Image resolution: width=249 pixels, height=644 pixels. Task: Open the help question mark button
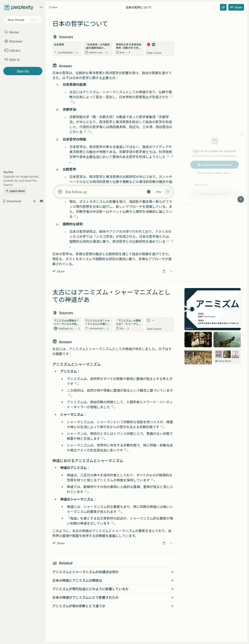click(x=240, y=199)
